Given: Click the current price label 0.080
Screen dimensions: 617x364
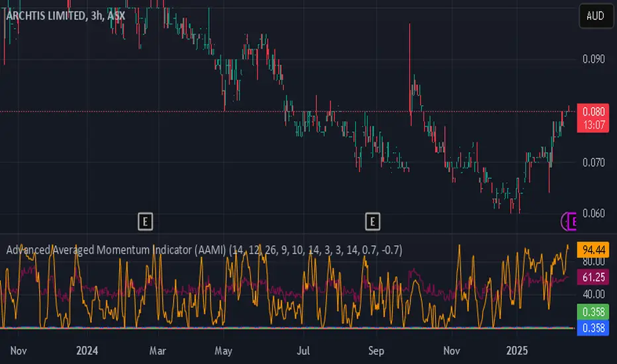Looking at the screenshot, I should point(593,111).
